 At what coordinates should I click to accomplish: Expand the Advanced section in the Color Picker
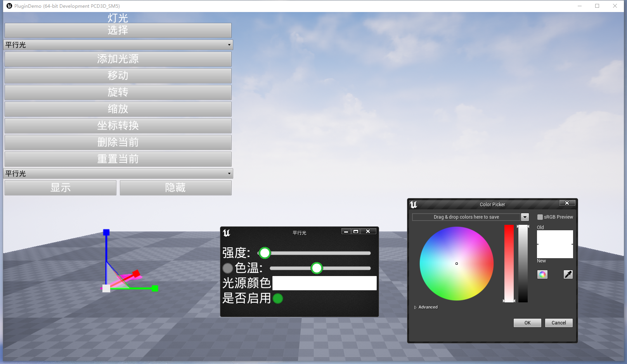426,307
